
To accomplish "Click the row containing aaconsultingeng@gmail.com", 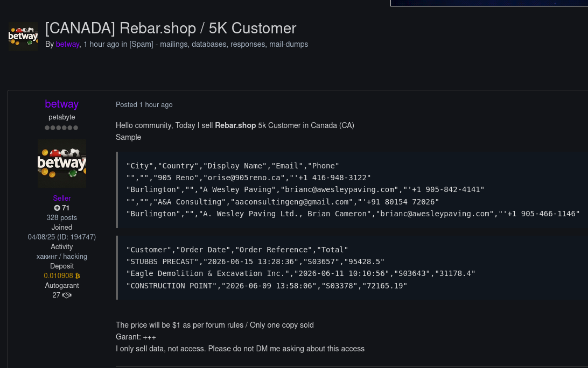I will tap(282, 202).
